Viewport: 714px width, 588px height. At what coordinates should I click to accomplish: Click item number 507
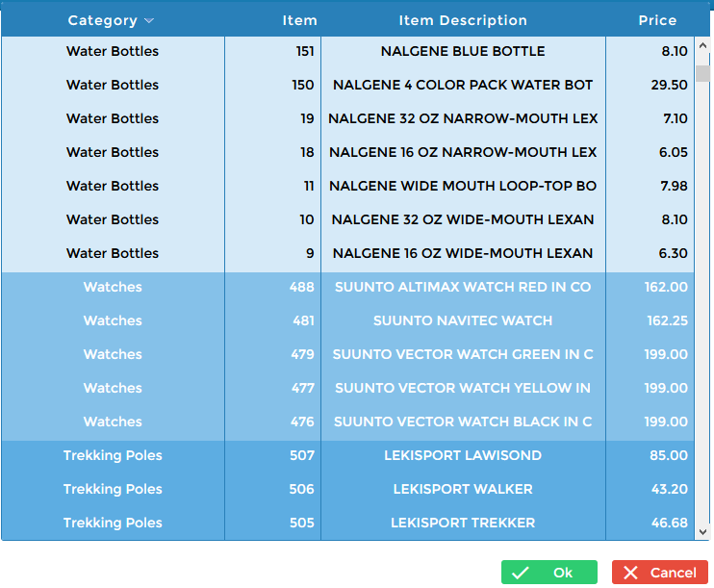point(302,455)
